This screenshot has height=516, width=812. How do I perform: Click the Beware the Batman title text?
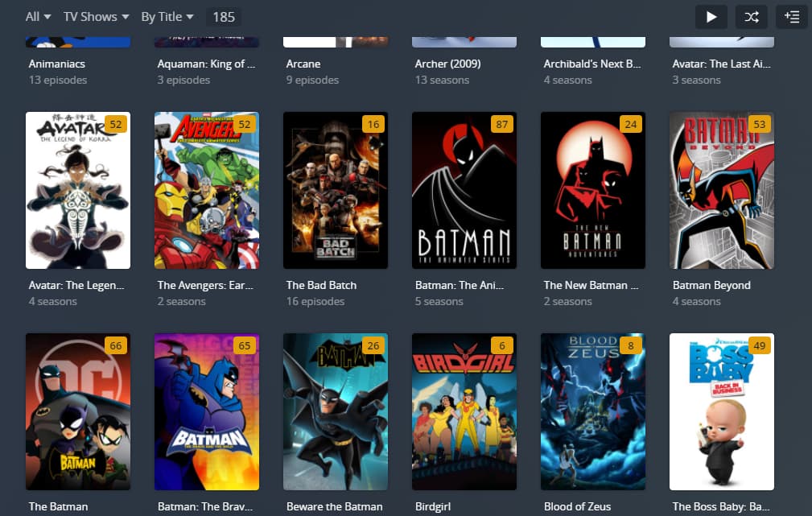(335, 506)
